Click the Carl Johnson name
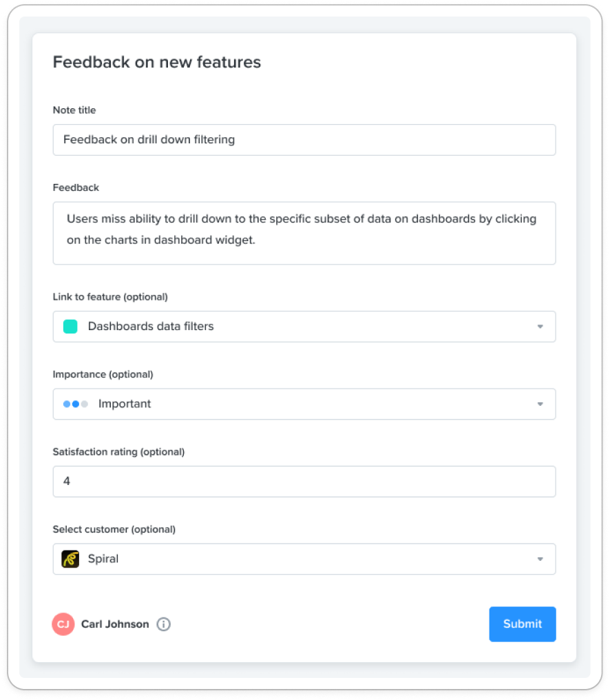The image size is (610, 700). (115, 624)
